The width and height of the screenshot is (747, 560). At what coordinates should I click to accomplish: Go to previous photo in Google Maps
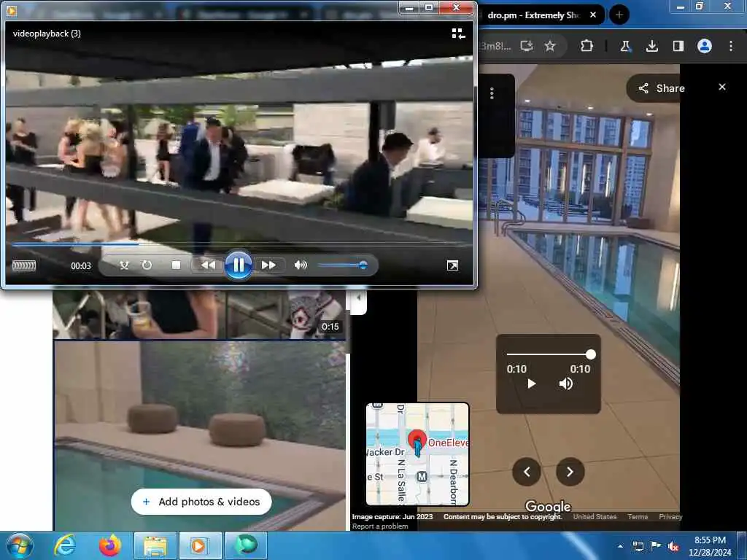tap(527, 472)
